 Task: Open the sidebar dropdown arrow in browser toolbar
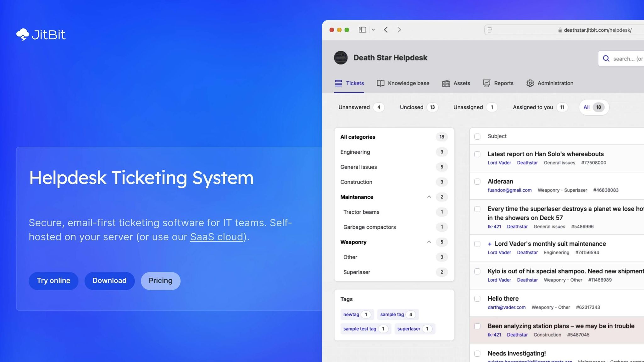point(373,30)
